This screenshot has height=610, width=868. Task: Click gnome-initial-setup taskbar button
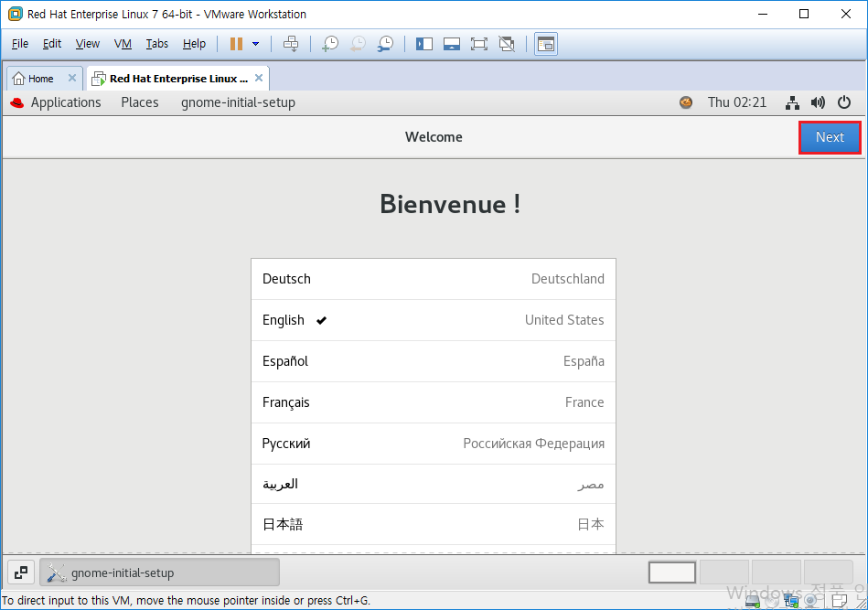[159, 573]
